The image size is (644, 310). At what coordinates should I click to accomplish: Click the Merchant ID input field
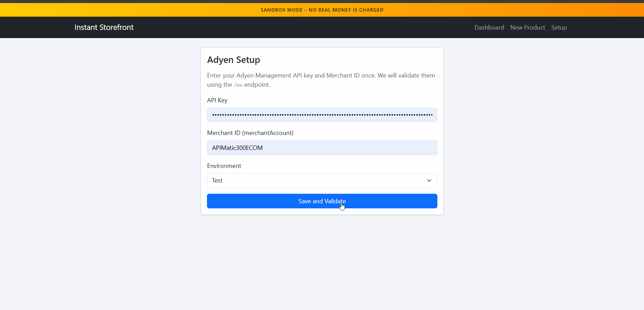tap(322, 148)
